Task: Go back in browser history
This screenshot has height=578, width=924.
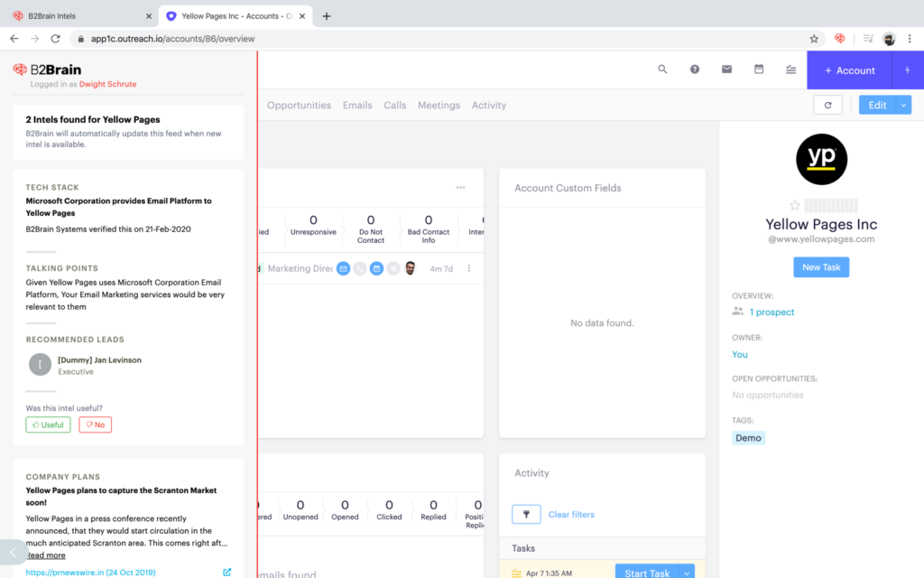Action: pyautogui.click(x=14, y=38)
